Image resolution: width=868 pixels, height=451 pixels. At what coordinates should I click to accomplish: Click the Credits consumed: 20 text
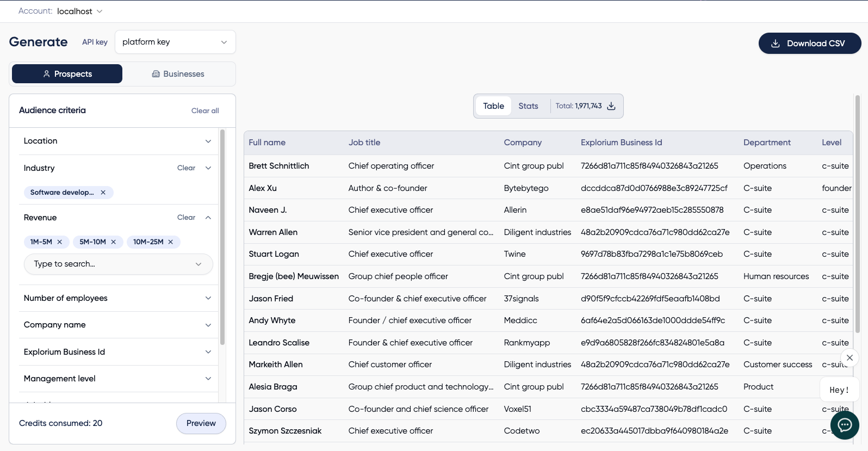tap(60, 423)
